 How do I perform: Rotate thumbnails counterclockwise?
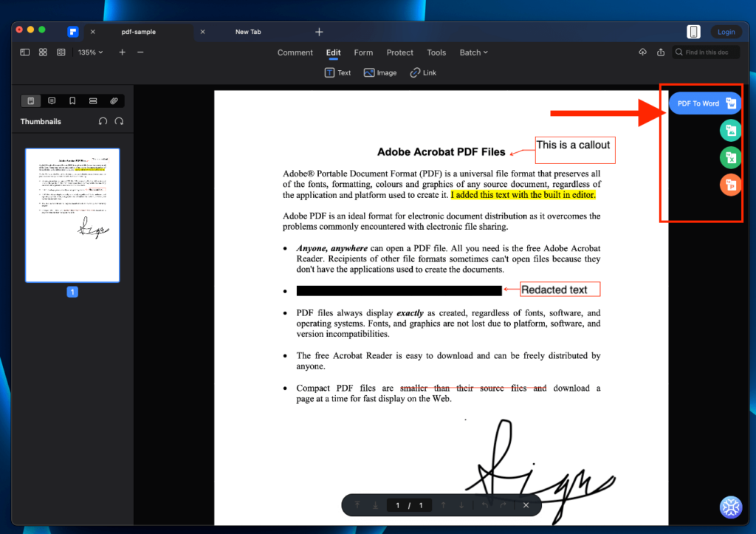[x=103, y=121]
